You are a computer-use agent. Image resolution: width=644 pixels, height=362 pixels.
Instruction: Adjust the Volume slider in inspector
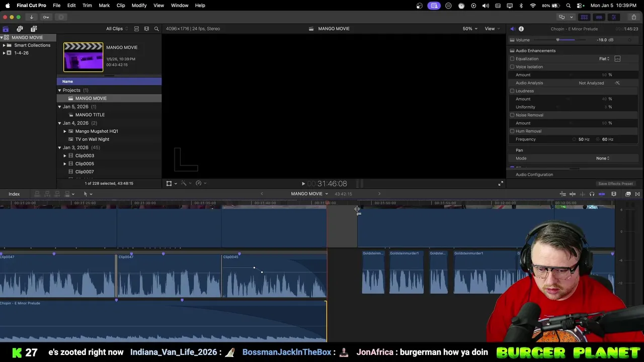click(557, 40)
